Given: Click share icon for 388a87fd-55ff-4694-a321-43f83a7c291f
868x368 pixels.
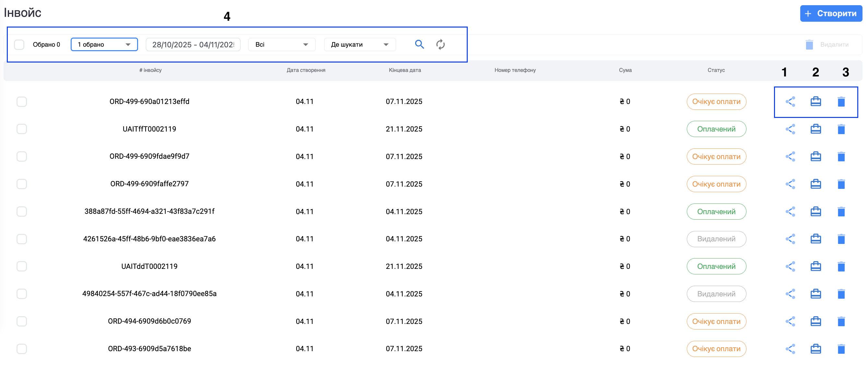Looking at the screenshot, I should (790, 212).
